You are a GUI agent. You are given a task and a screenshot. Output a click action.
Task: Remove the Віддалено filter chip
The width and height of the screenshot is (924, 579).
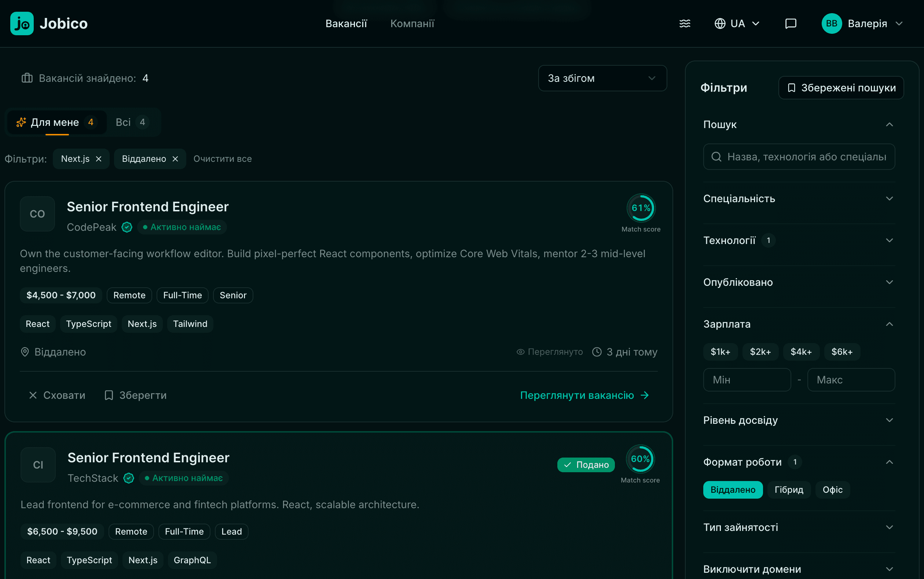(x=175, y=159)
